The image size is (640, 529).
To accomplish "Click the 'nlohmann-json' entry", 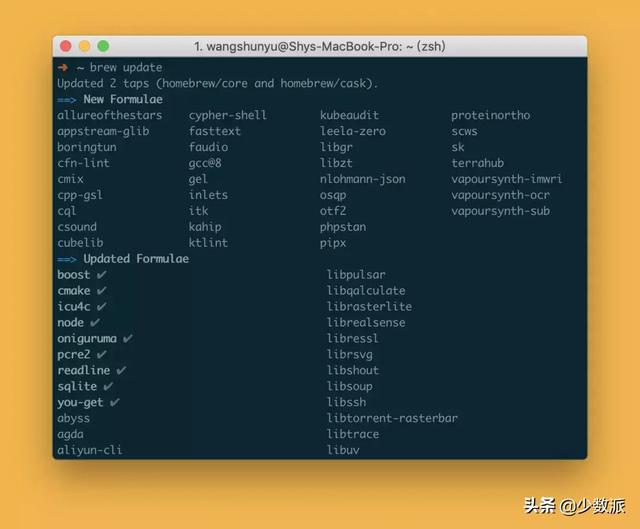I will click(x=363, y=179).
